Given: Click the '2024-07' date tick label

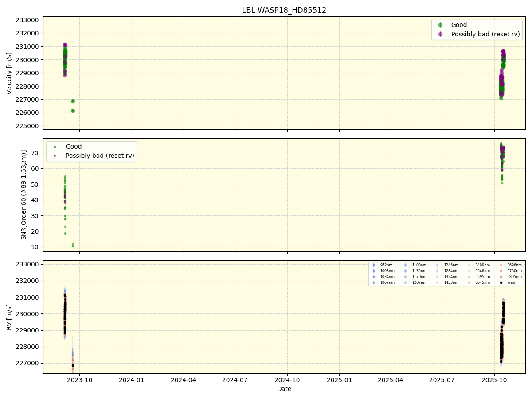Looking at the screenshot, I should click(x=235, y=380).
